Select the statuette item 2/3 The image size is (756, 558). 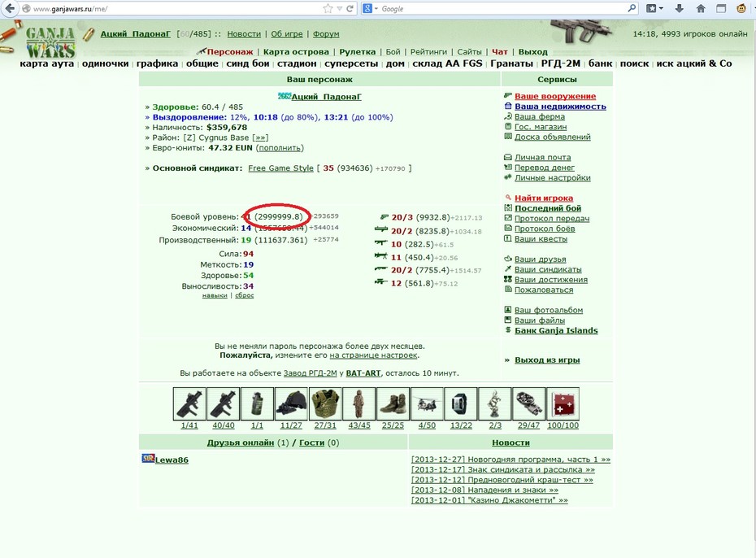(495, 403)
